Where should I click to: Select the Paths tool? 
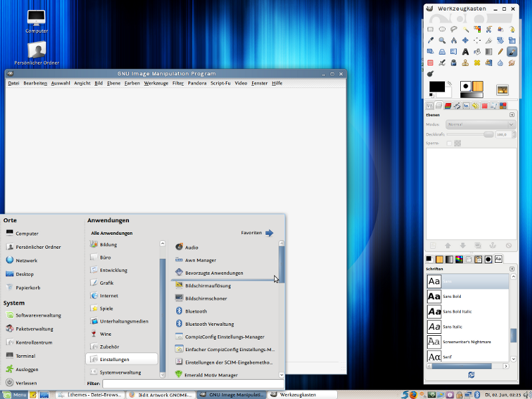point(512,29)
